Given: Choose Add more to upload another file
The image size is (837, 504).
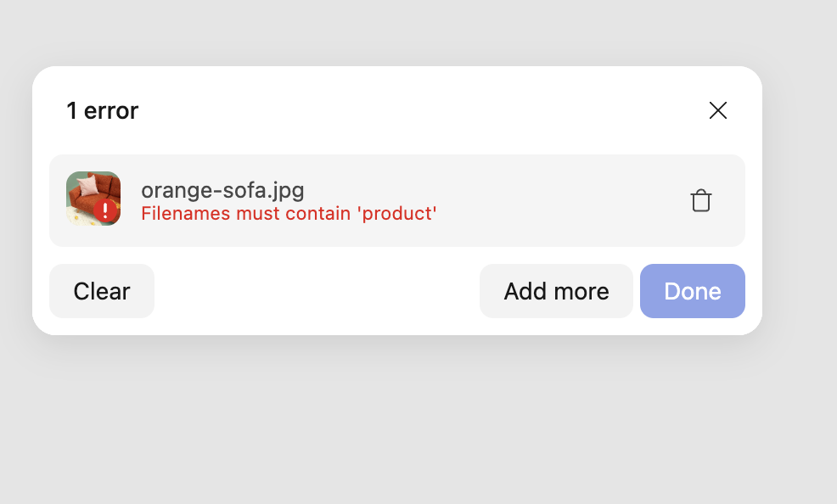Looking at the screenshot, I should [556, 291].
